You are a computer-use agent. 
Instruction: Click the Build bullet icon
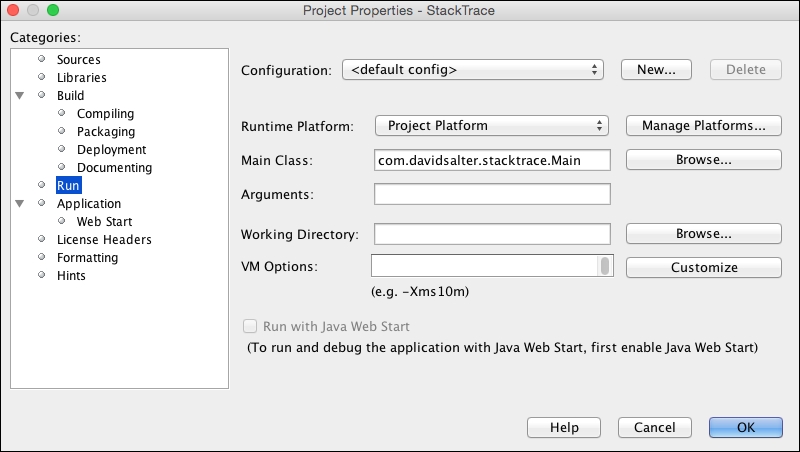coord(41,94)
